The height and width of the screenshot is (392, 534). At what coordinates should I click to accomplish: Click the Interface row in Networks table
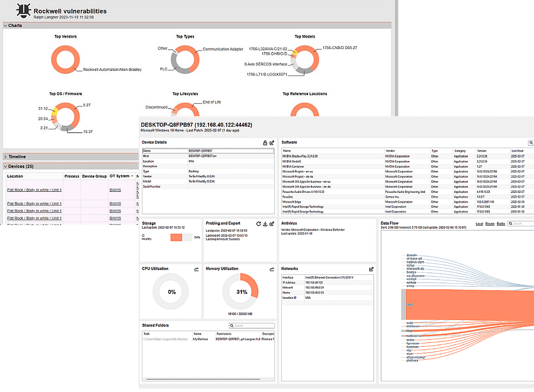tap(327, 277)
